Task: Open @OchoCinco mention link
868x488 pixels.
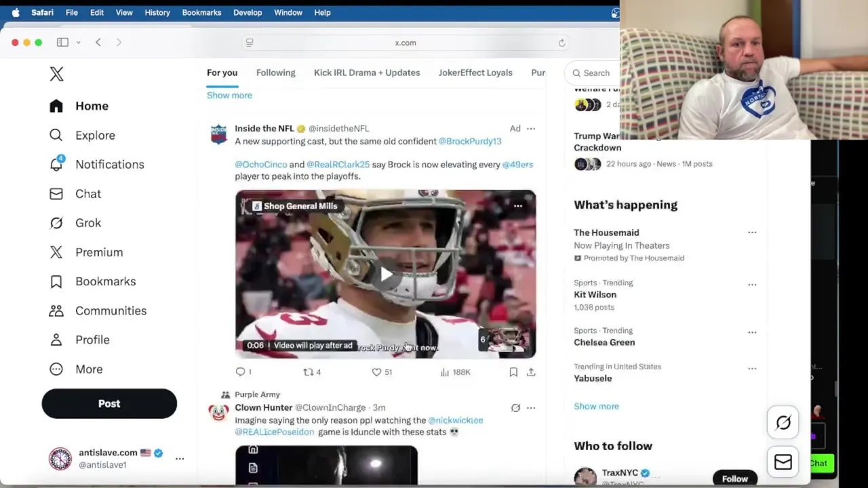Action: click(x=261, y=164)
